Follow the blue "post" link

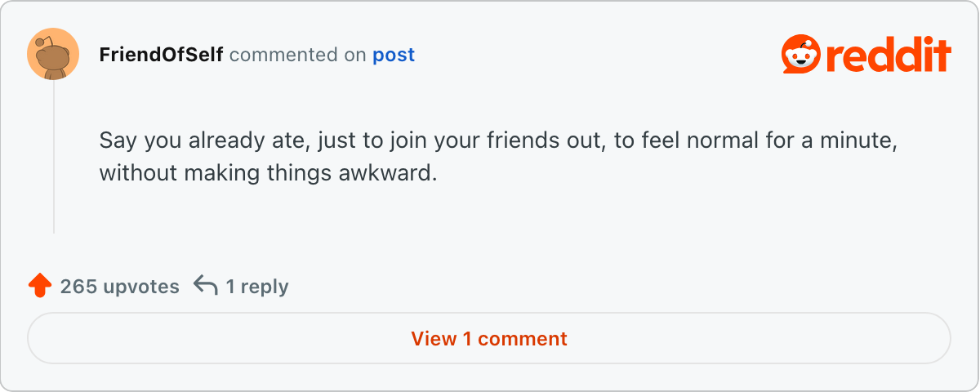point(394,56)
